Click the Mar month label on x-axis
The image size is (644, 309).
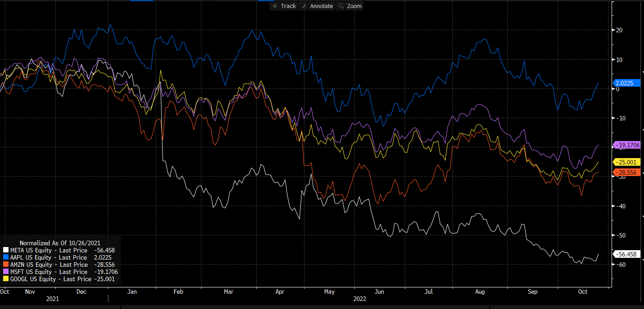[x=228, y=291]
